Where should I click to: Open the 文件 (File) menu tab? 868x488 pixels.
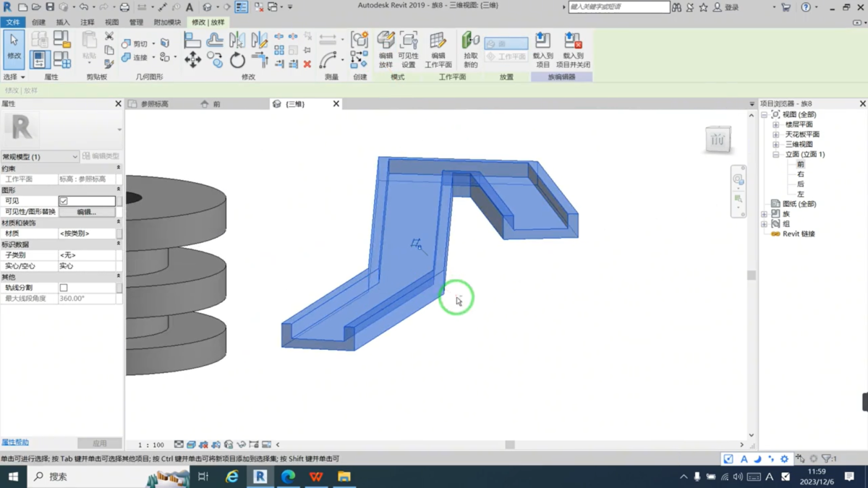[13, 22]
